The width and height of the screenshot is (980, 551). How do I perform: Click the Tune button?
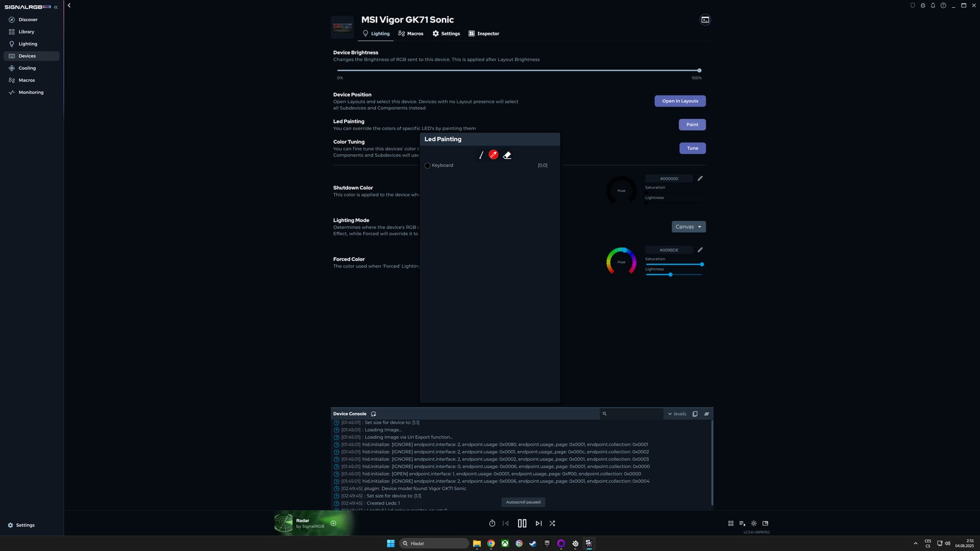(692, 148)
